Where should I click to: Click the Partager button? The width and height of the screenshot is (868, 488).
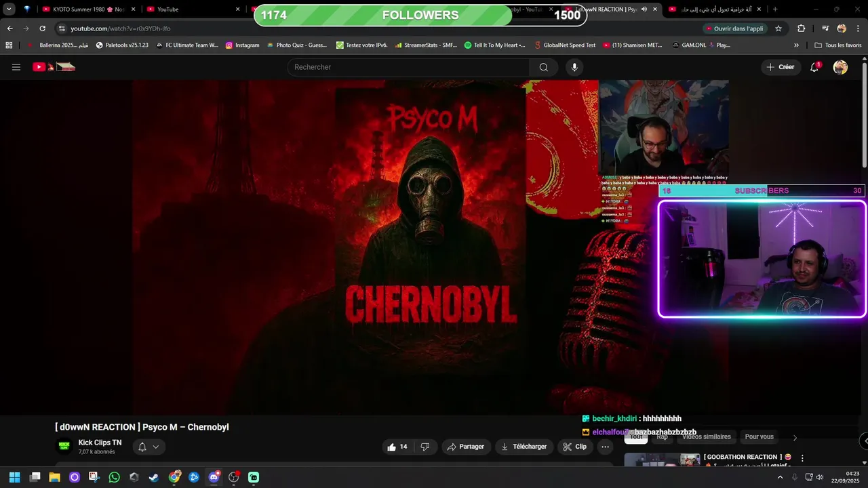[x=465, y=447]
